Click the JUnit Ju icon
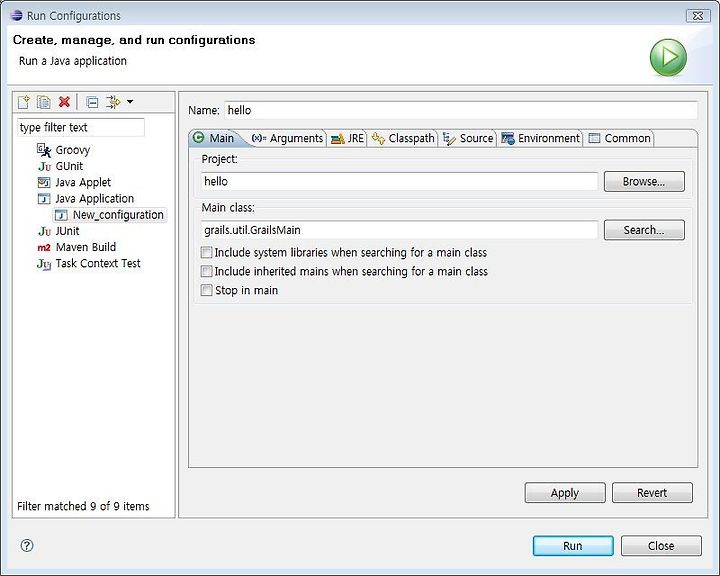 44,231
